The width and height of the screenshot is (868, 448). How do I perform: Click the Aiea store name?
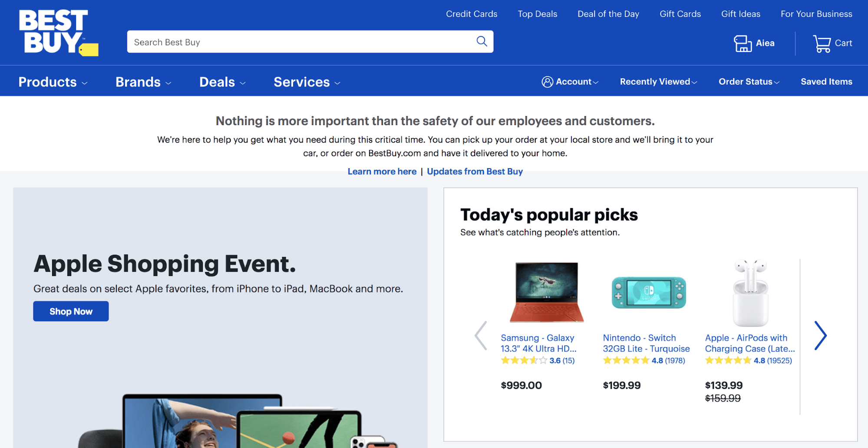pos(765,43)
